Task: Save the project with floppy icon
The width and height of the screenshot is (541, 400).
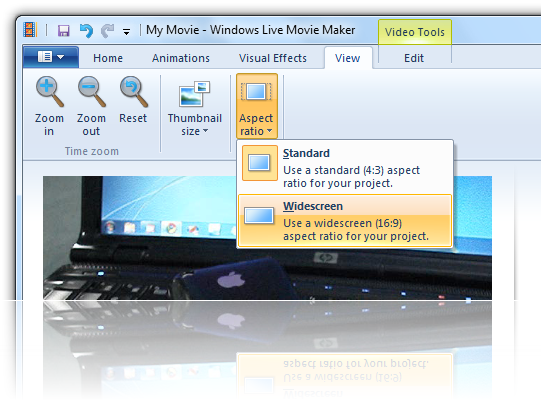Action: tap(63, 30)
